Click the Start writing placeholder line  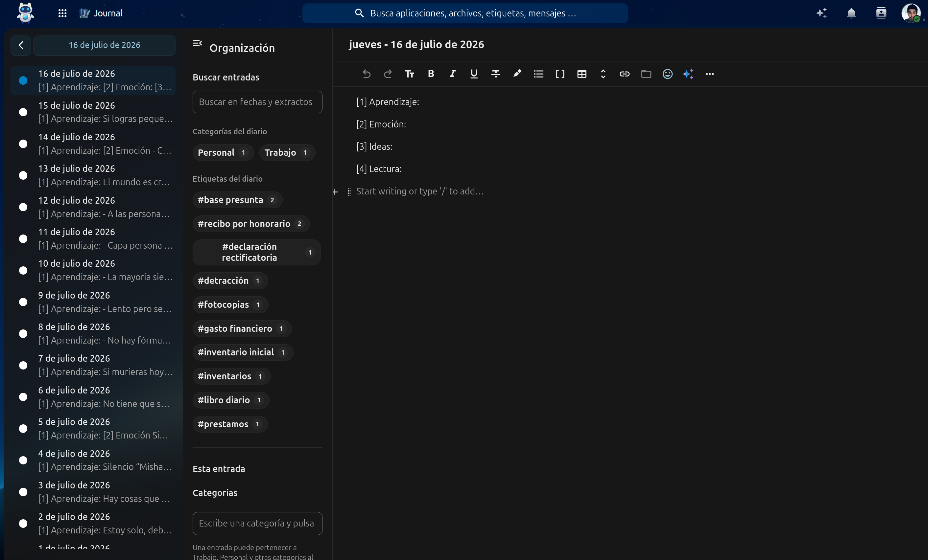[x=419, y=191]
